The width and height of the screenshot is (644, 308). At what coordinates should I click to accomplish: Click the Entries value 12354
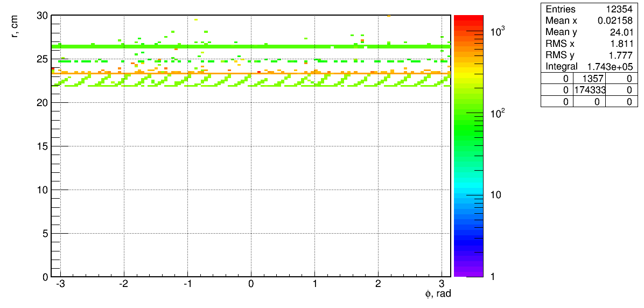619,10
